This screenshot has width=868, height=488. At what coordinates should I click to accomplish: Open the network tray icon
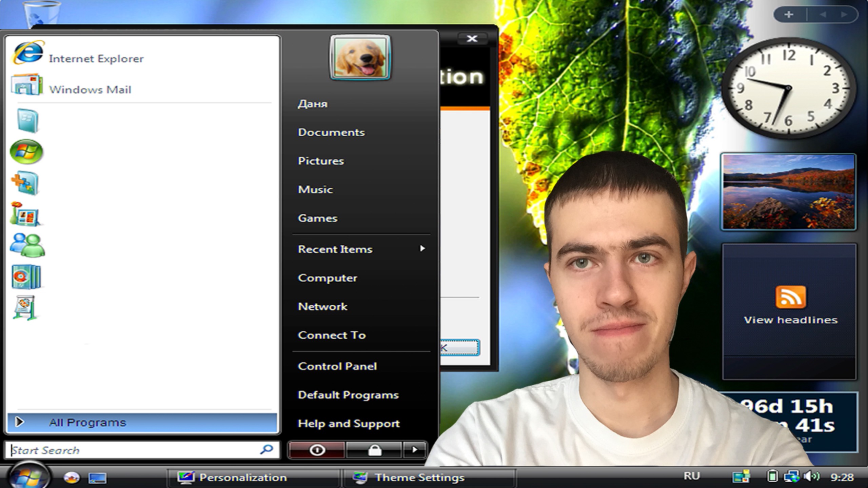click(x=791, y=476)
